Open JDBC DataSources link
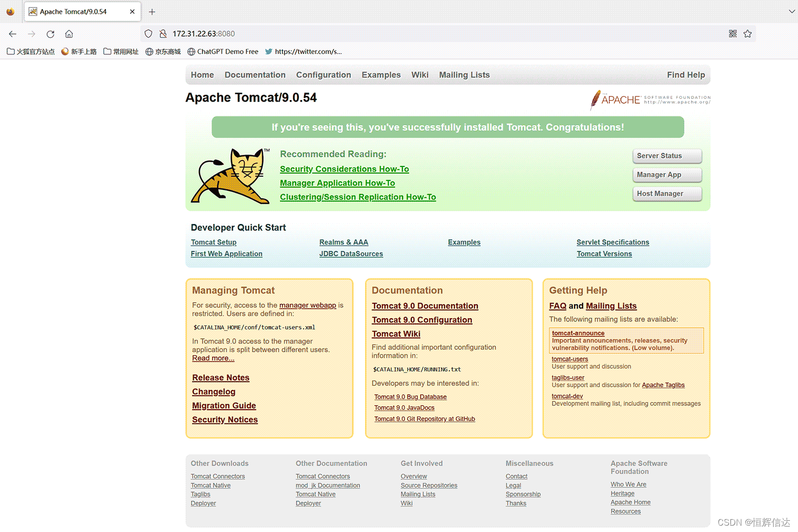Image resolution: width=798 pixels, height=532 pixels. [x=351, y=254]
